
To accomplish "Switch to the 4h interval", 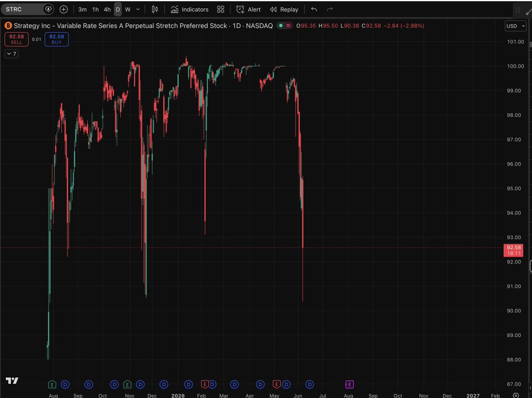I will [x=107, y=9].
